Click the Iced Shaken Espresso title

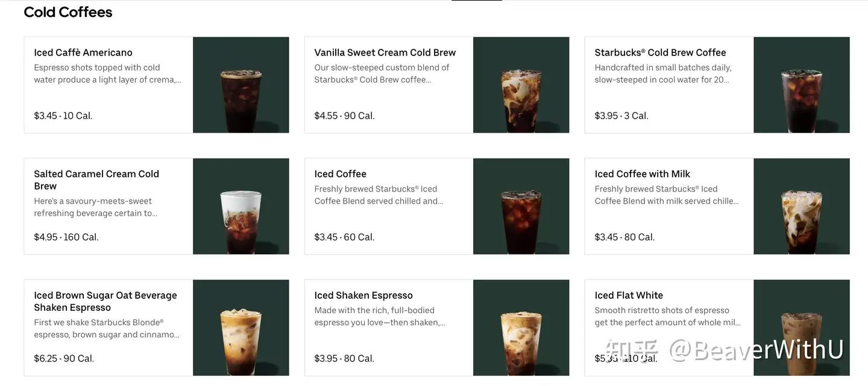pos(363,295)
